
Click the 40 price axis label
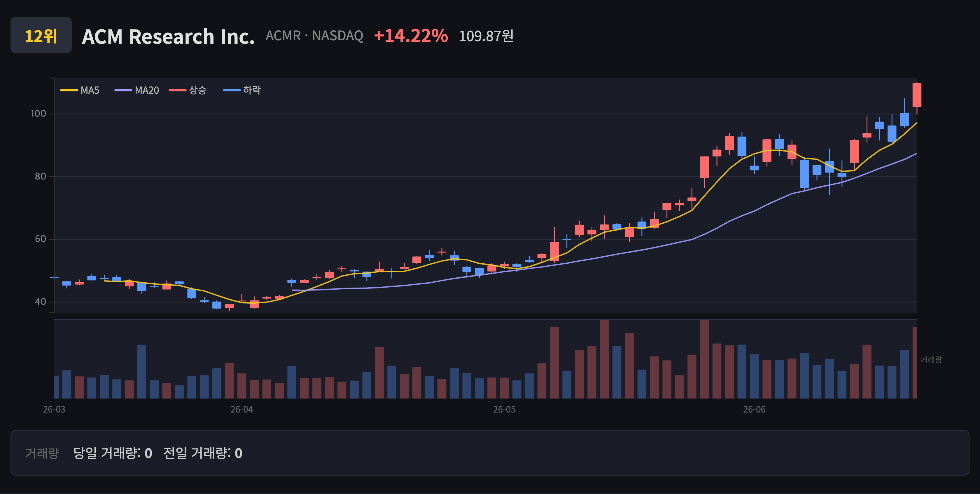point(40,302)
